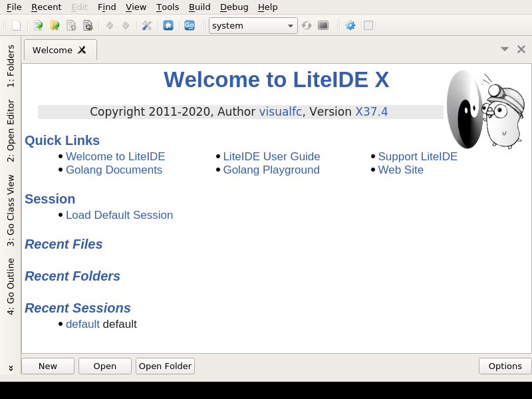The image size is (532, 399).
Task: Open build configuration with the wrench icon
Action: point(146,25)
